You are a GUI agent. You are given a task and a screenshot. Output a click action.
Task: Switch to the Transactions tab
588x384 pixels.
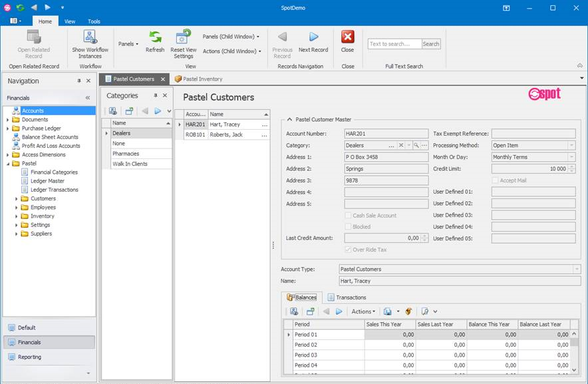pos(347,297)
